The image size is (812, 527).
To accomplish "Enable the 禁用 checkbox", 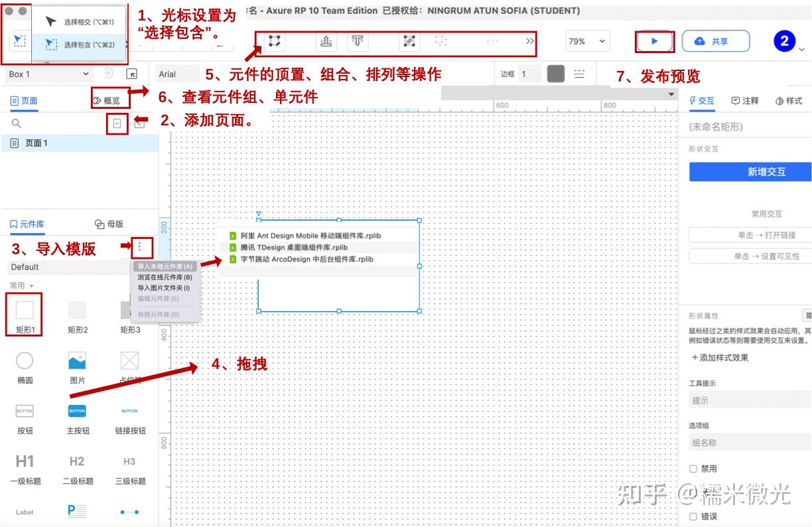I will click(694, 468).
